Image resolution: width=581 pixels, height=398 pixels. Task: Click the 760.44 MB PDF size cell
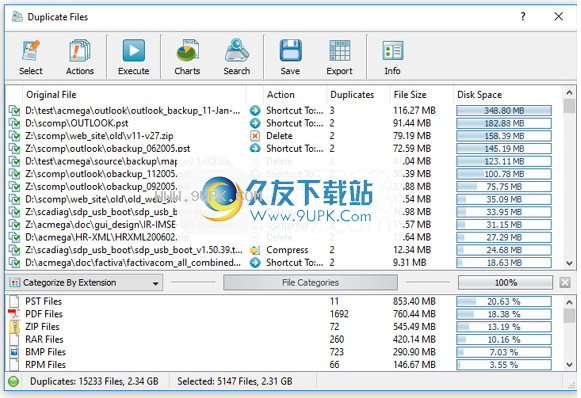click(x=414, y=314)
